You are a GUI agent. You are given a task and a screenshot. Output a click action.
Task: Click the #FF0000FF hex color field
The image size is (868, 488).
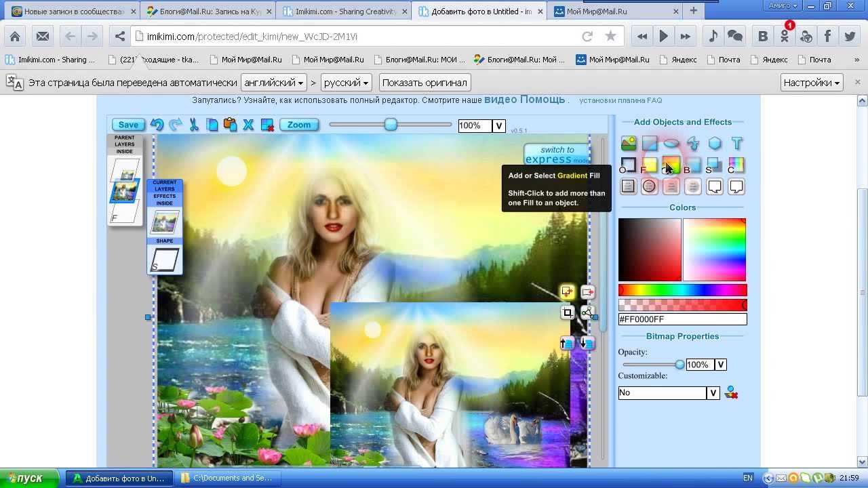pos(682,319)
